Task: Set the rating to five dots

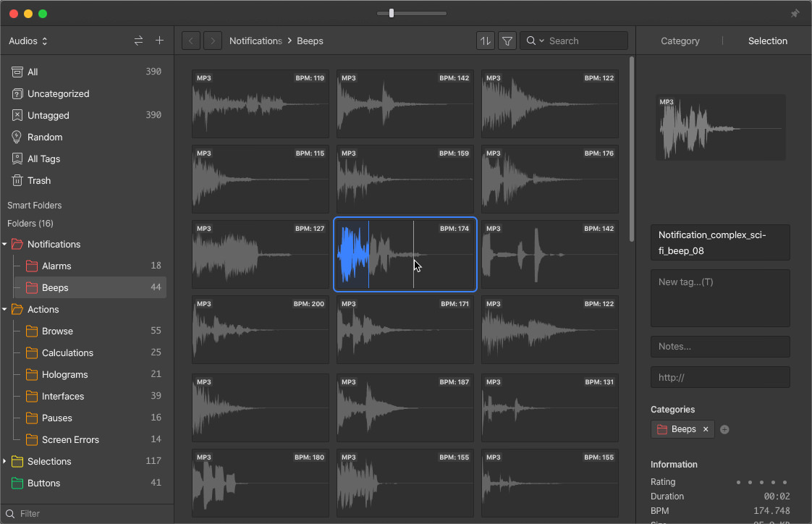Action: click(783, 482)
